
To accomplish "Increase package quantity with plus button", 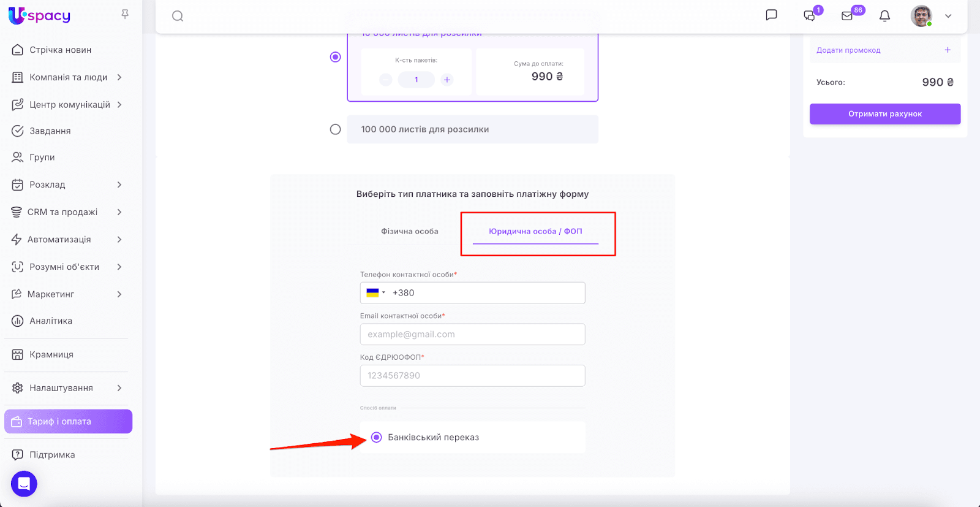I will [x=447, y=80].
